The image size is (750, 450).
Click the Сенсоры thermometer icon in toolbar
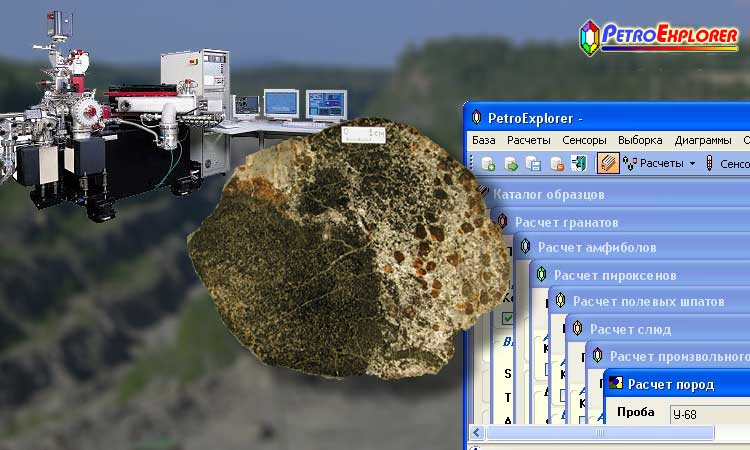pyautogui.click(x=709, y=164)
